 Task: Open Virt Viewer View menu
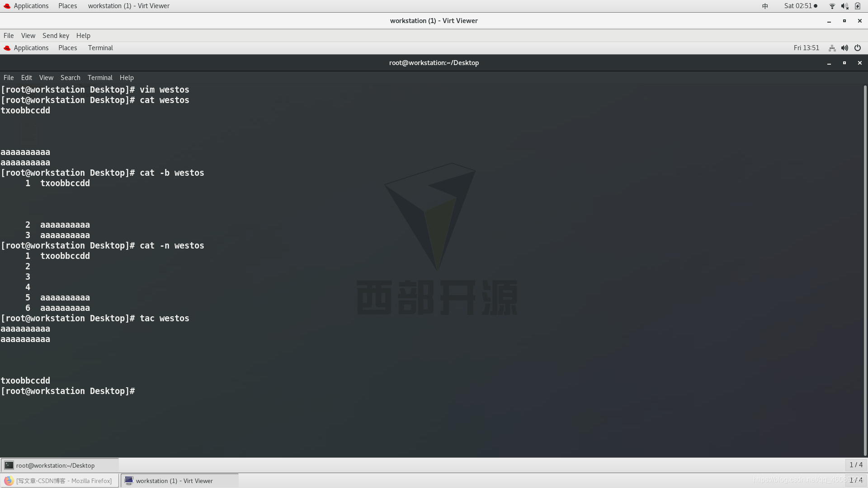(28, 36)
